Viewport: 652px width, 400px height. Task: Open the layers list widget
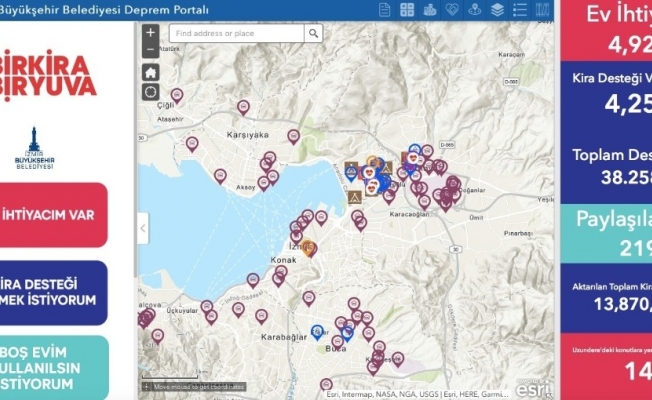point(497,10)
